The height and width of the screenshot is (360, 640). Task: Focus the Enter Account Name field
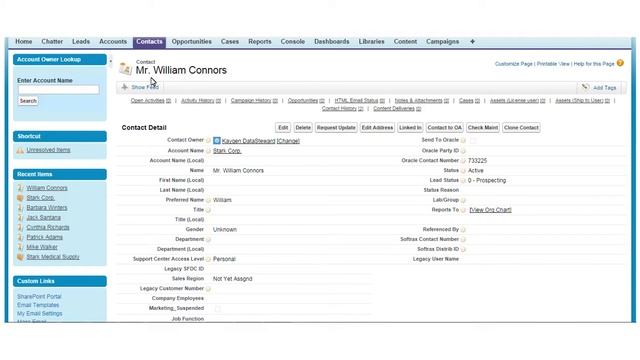pyautogui.click(x=58, y=89)
